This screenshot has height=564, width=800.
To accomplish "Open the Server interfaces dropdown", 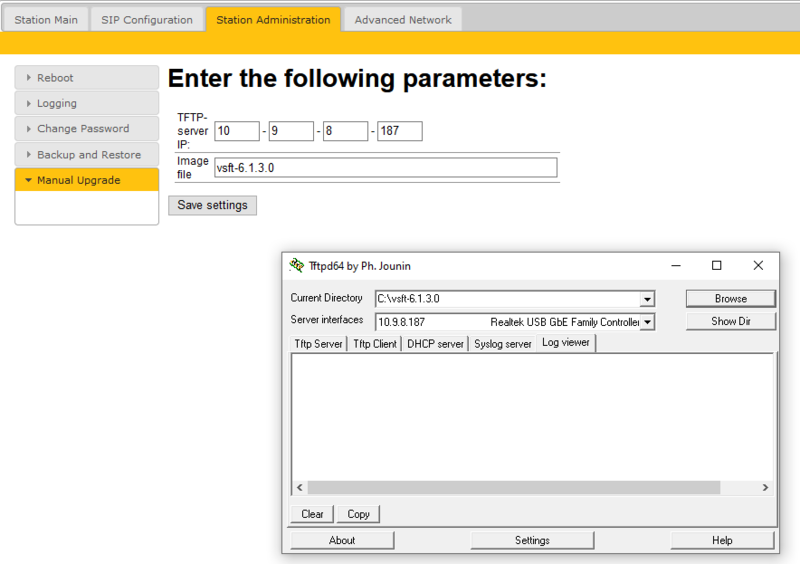I will click(647, 322).
